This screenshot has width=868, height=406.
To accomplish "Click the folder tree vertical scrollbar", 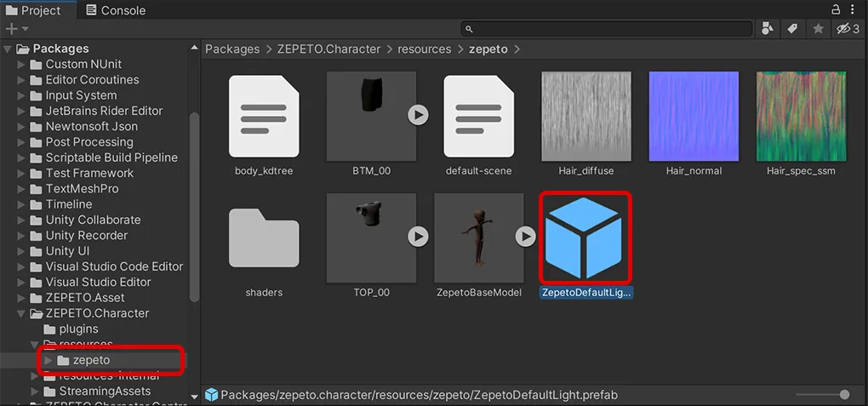I will click(x=194, y=206).
